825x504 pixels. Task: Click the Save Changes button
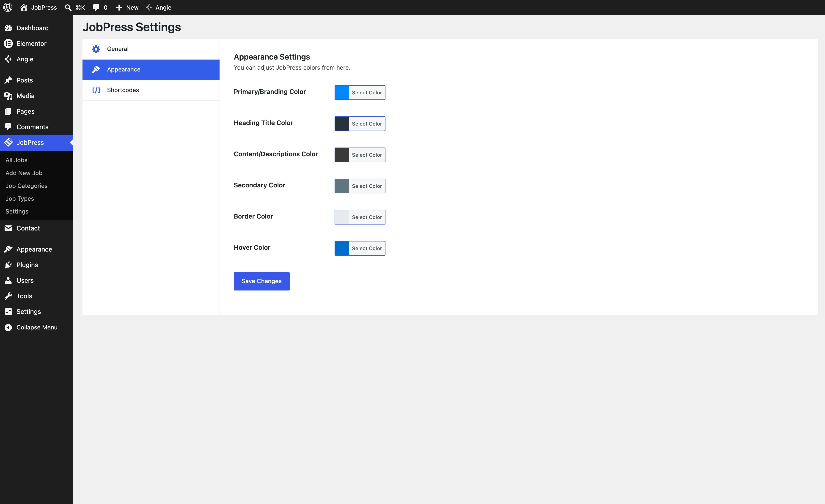pos(261,282)
